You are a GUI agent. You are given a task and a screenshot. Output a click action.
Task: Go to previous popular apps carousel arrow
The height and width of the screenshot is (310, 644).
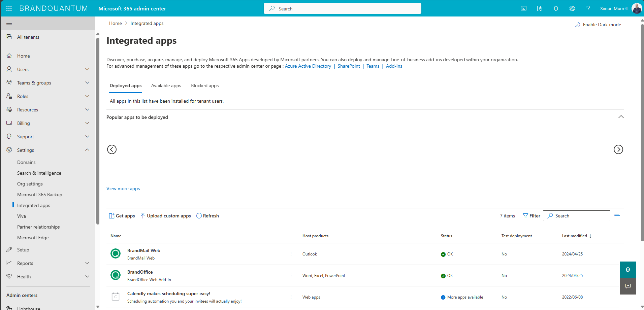click(112, 149)
